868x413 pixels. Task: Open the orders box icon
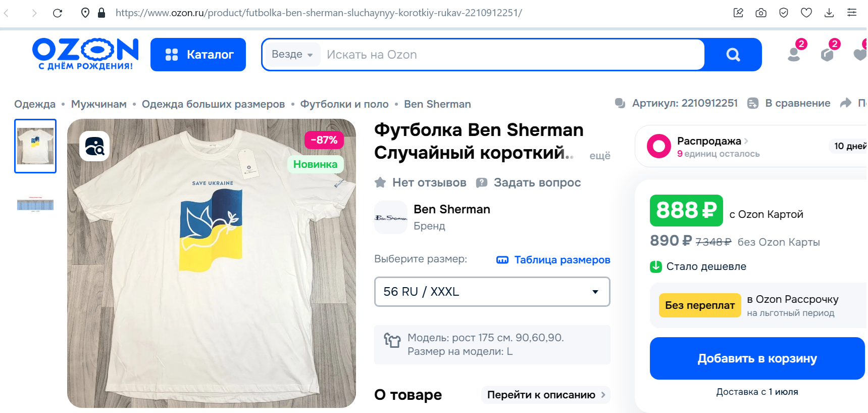pyautogui.click(x=827, y=54)
